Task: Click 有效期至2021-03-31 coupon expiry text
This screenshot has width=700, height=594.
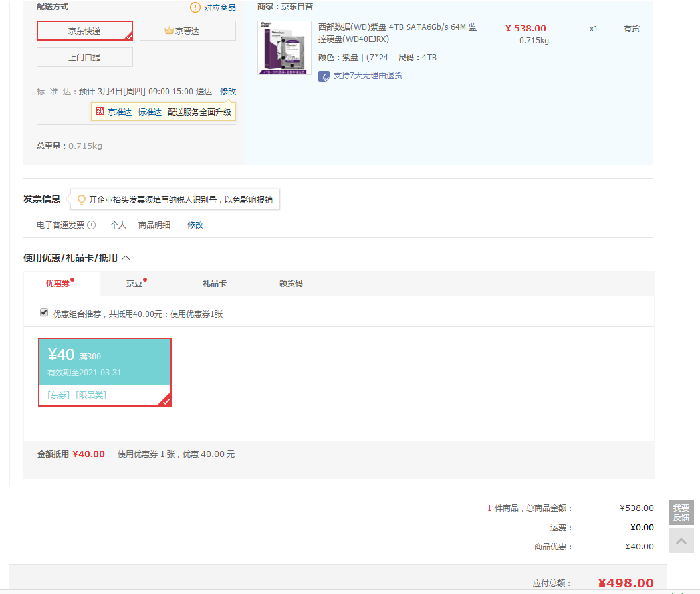Action: 84,372
